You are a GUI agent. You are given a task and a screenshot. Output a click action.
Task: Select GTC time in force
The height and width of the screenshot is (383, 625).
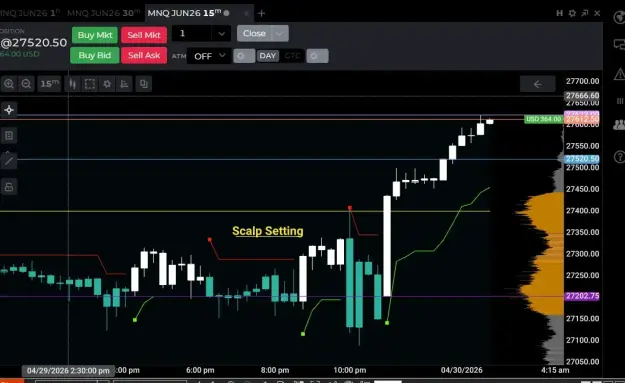click(x=292, y=56)
